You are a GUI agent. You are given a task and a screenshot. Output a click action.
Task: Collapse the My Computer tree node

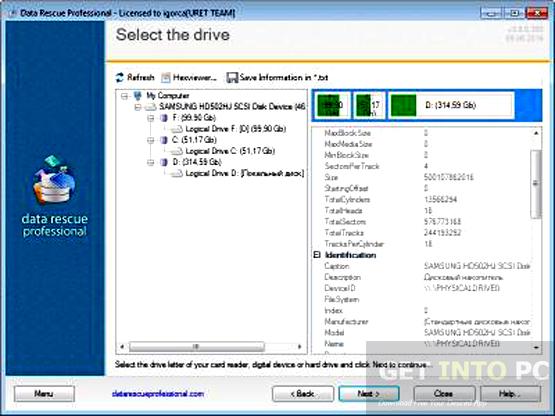pos(124,96)
